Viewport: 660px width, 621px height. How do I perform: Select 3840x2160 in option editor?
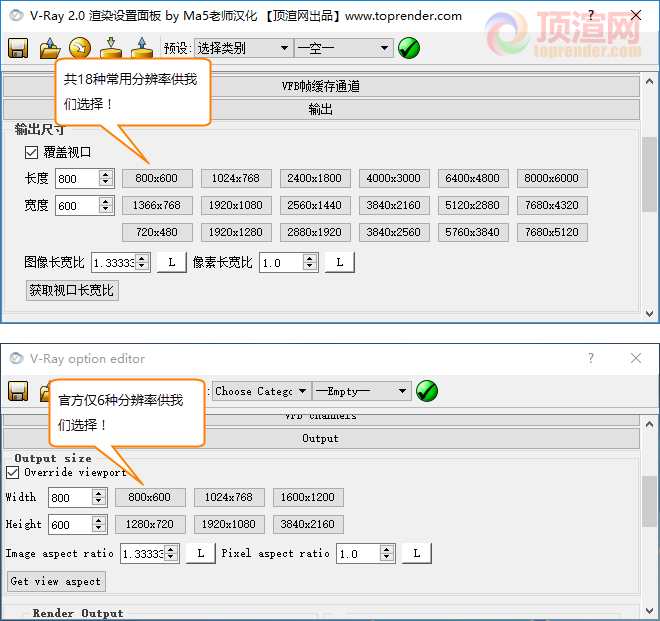pos(308,524)
